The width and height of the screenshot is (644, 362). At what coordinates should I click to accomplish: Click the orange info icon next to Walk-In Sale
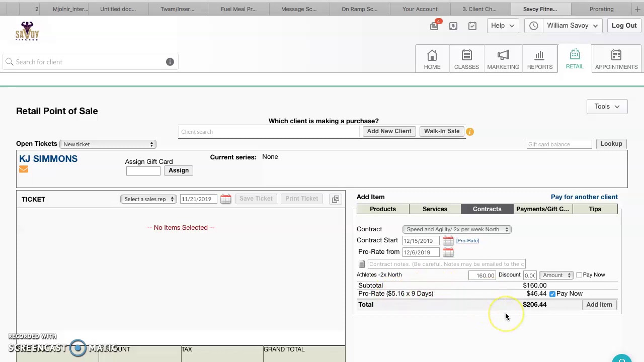coord(470,132)
